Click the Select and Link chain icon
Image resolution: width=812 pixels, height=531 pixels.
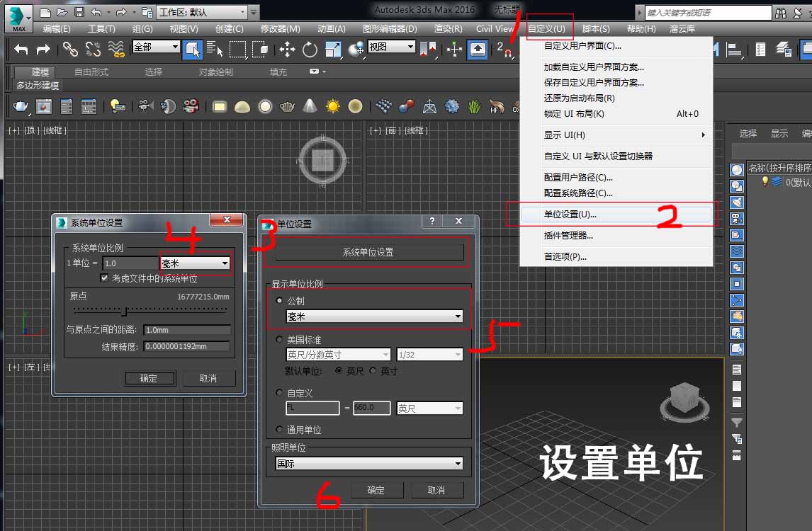click(70, 49)
